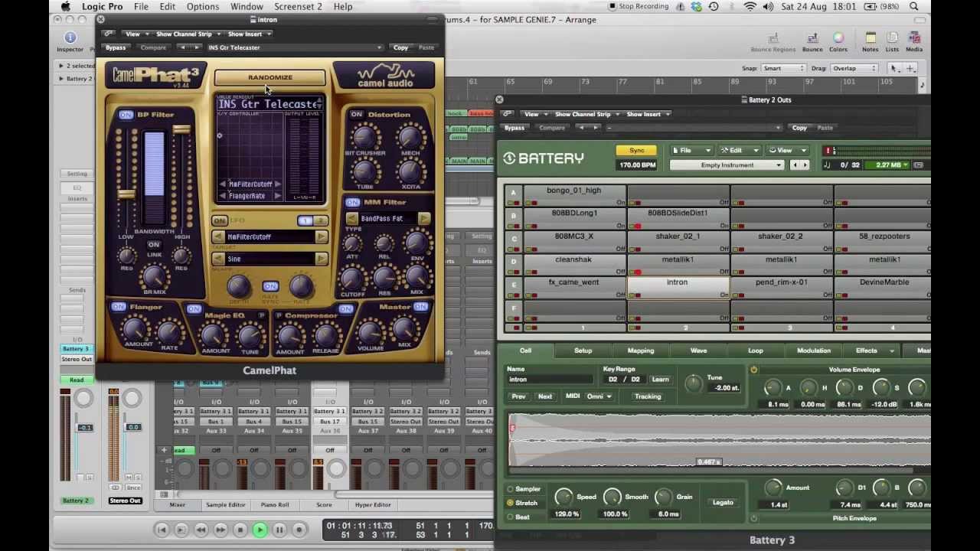Viewport: 980px width, 551px height.
Task: Toggle the Compressor ON switch
Action: (x=345, y=309)
